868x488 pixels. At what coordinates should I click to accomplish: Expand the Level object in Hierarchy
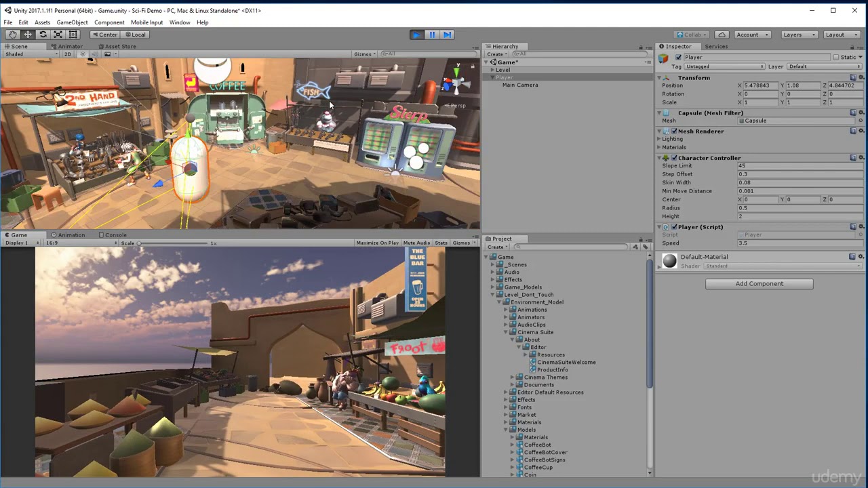click(493, 70)
